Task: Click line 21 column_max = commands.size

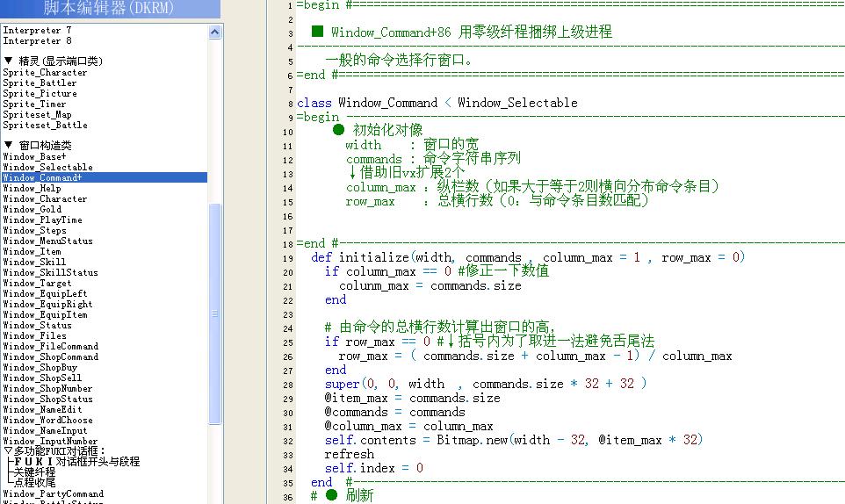Action: coord(430,285)
